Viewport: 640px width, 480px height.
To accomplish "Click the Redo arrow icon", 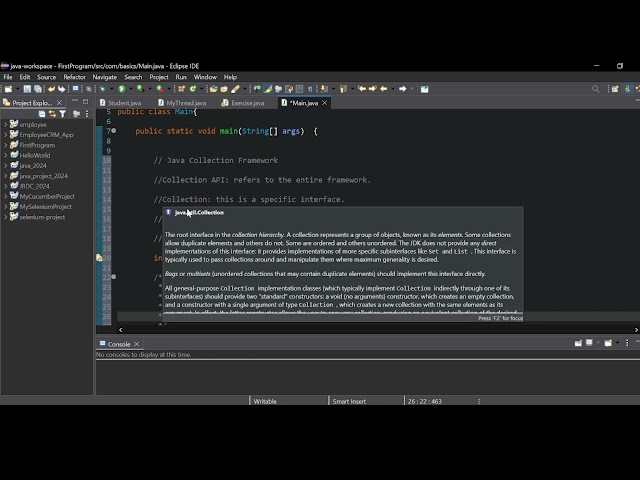I will pos(62,89).
